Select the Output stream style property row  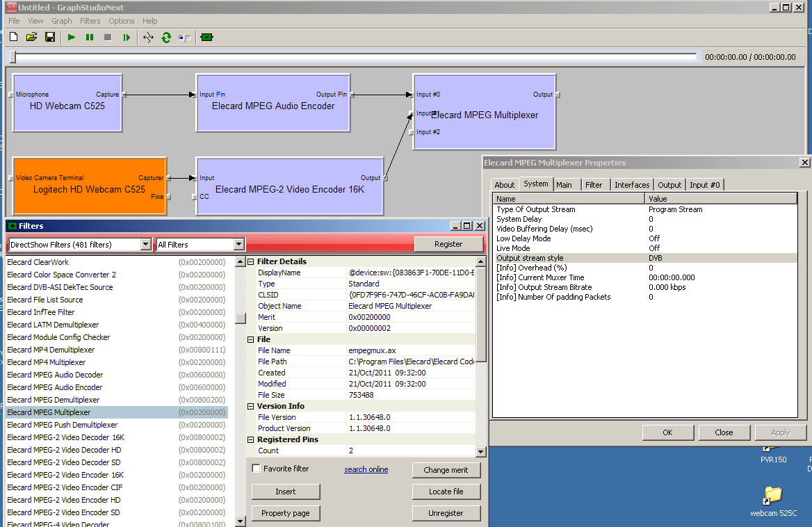pos(644,259)
